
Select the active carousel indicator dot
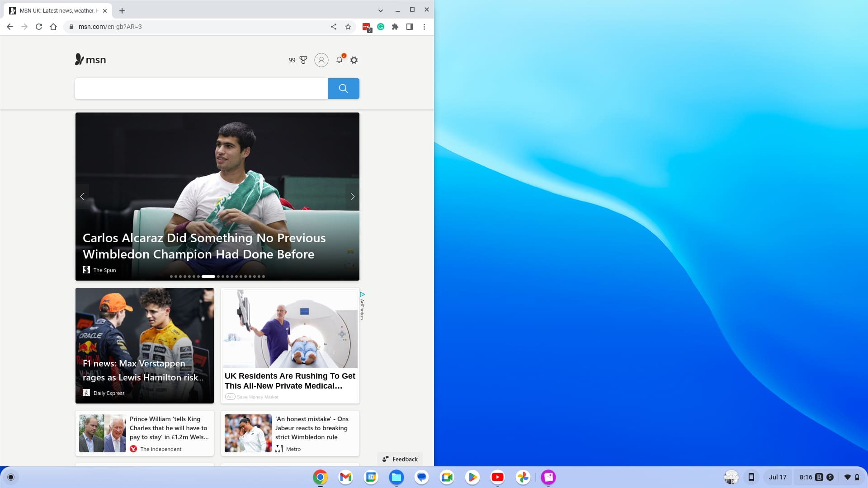pos(208,277)
